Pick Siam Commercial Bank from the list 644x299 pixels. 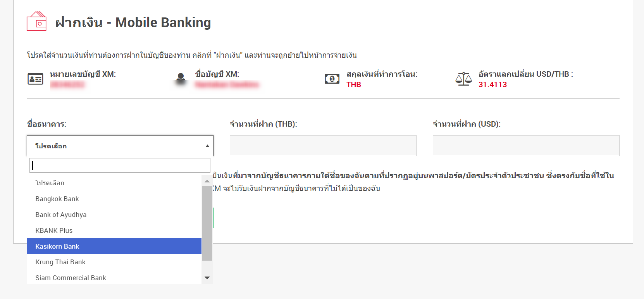point(114,278)
